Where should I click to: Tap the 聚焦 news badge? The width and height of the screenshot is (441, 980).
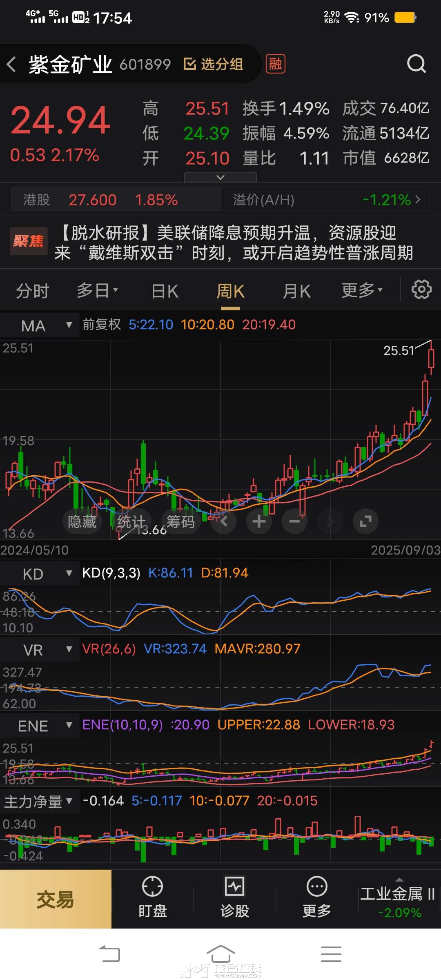29,241
